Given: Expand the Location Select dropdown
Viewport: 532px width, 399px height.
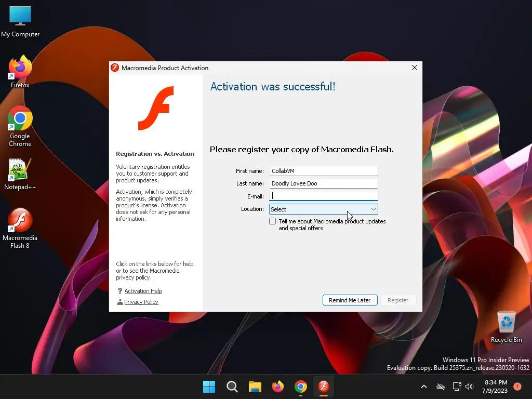Looking at the screenshot, I should coord(323,209).
